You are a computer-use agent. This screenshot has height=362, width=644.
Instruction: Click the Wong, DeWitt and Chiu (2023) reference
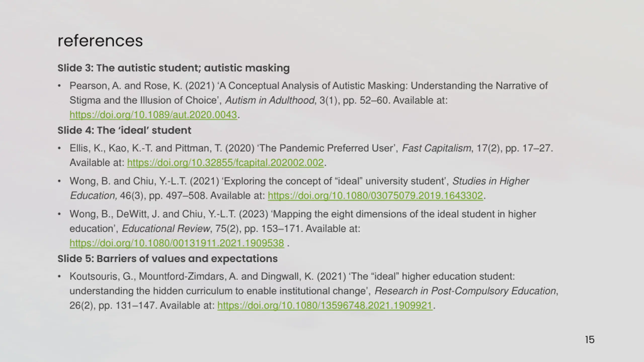pos(303,229)
